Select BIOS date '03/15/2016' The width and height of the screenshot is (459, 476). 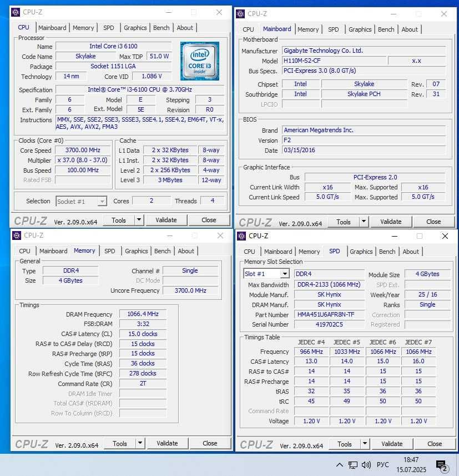[364, 150]
